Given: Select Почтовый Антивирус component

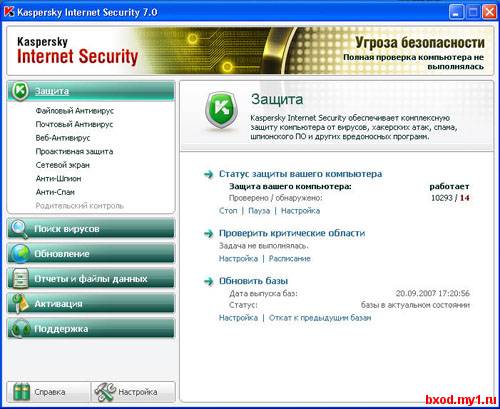Looking at the screenshot, I should pyautogui.click(x=74, y=124).
